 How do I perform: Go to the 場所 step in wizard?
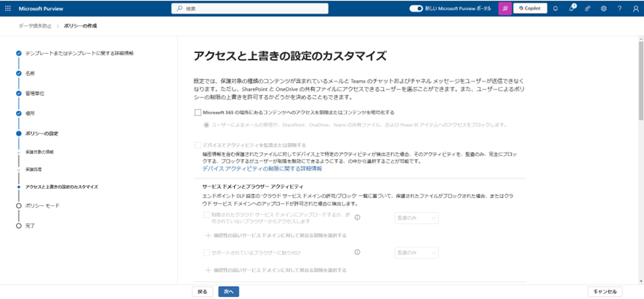(x=29, y=113)
